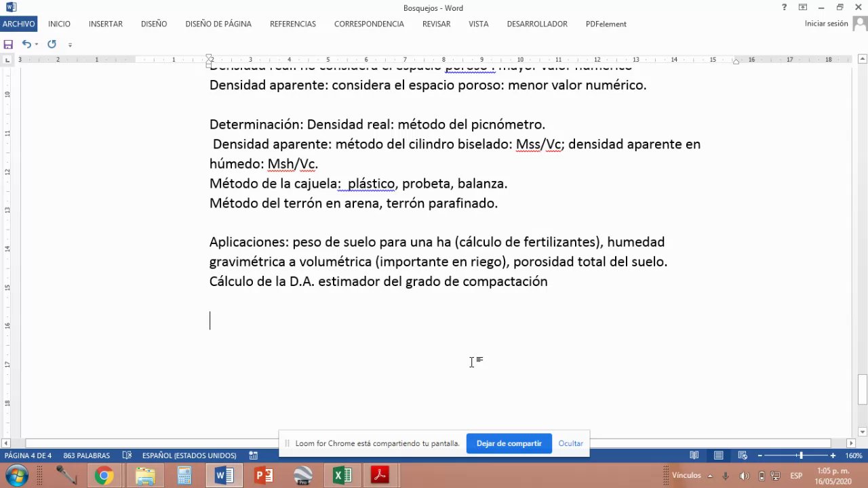Undo the last action
868x488 pixels.
click(x=25, y=44)
